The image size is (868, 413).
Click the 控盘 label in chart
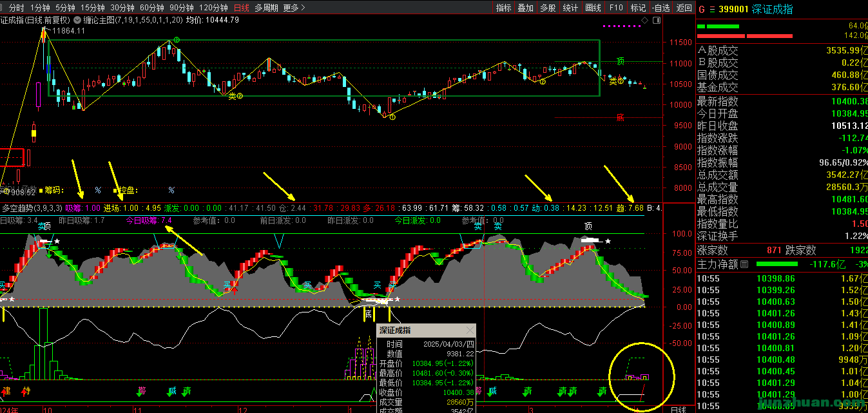pos(128,190)
